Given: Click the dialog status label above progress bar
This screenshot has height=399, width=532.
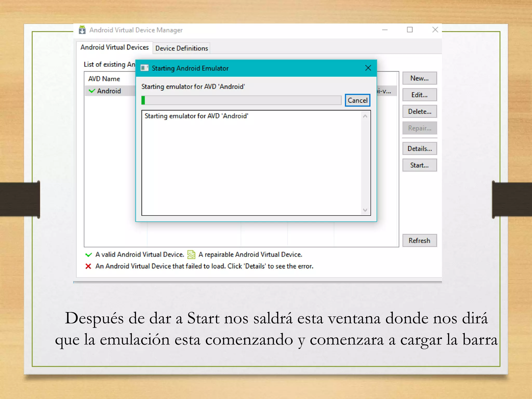Looking at the screenshot, I should (x=193, y=87).
